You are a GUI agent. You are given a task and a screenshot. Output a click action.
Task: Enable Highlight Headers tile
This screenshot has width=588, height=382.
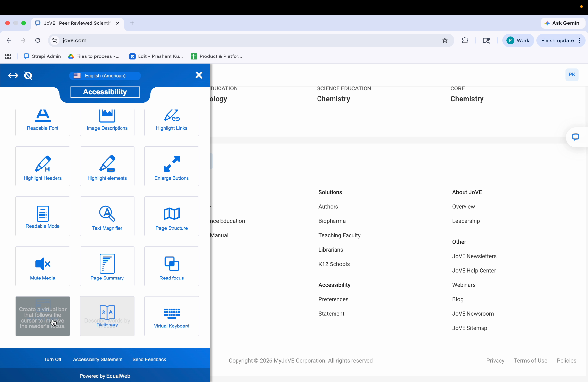click(42, 166)
